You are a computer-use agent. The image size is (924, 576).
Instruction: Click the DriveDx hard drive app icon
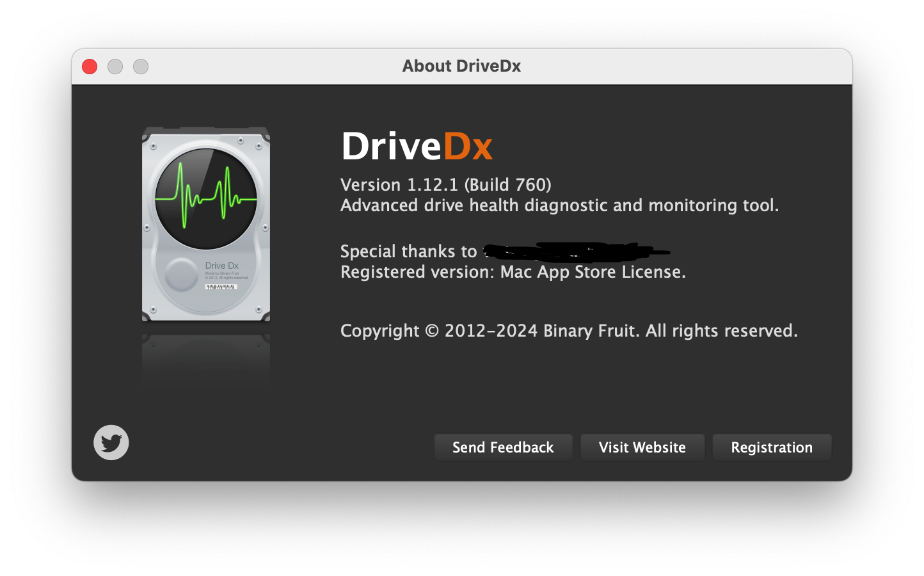[206, 224]
